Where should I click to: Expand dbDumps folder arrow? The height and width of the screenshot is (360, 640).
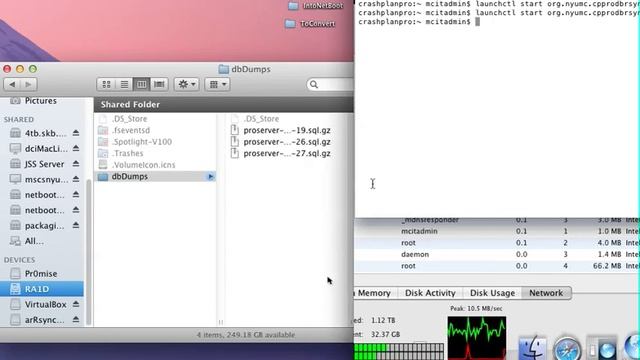(x=211, y=177)
